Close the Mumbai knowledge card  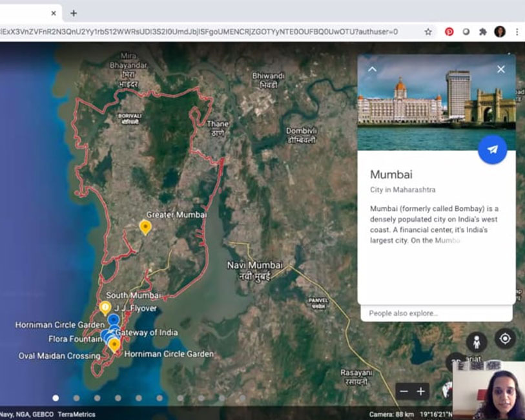coord(501,69)
